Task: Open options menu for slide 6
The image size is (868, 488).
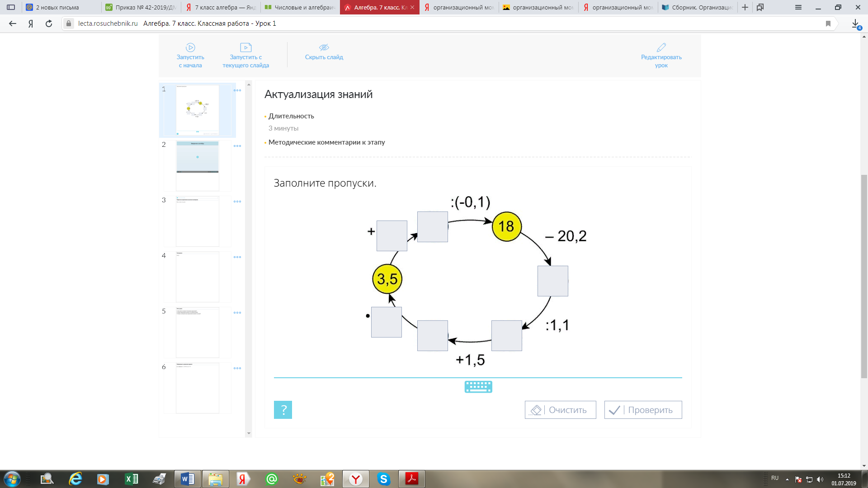Action: click(x=237, y=368)
